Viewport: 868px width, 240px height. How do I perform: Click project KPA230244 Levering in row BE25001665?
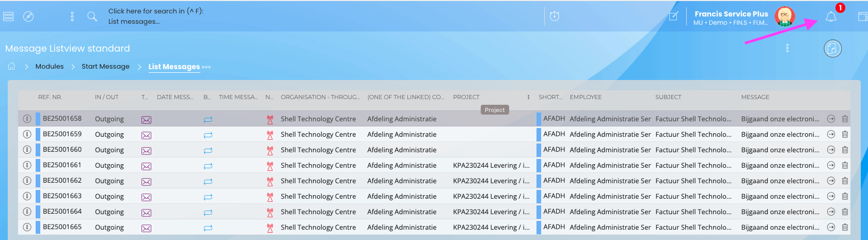492,227
